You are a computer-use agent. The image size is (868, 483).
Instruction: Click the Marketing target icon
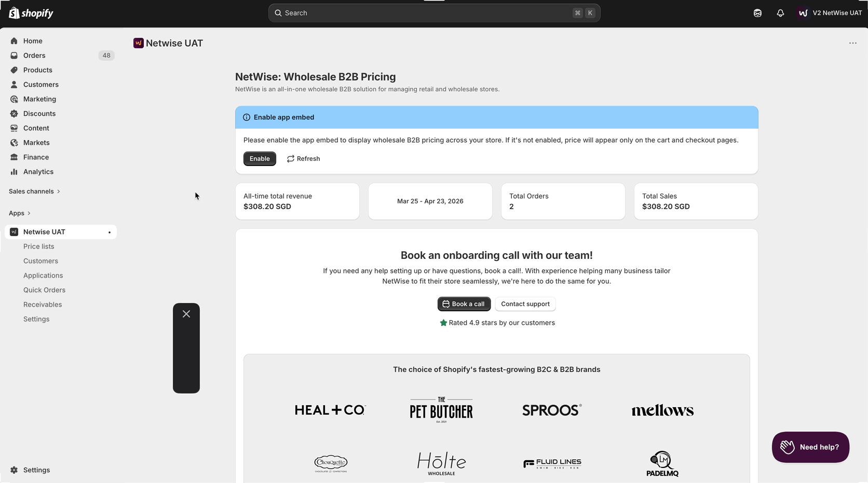click(14, 99)
